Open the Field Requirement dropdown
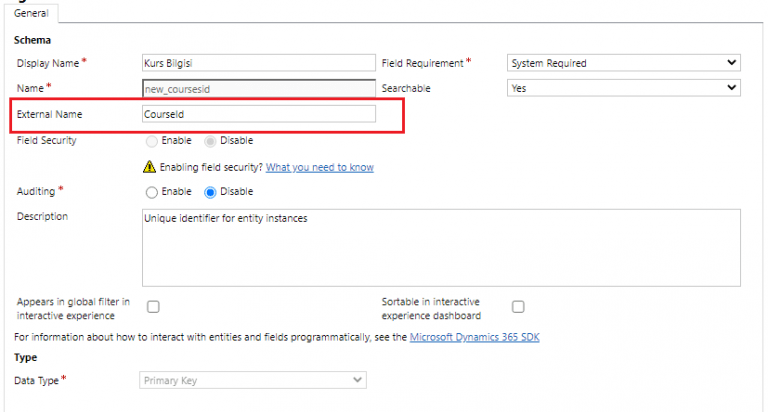Image resolution: width=768 pixels, height=412 pixels. [x=624, y=63]
